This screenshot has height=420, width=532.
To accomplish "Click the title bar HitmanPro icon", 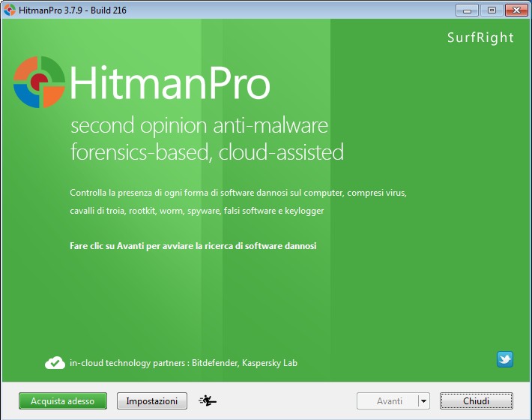I will click(x=10, y=10).
